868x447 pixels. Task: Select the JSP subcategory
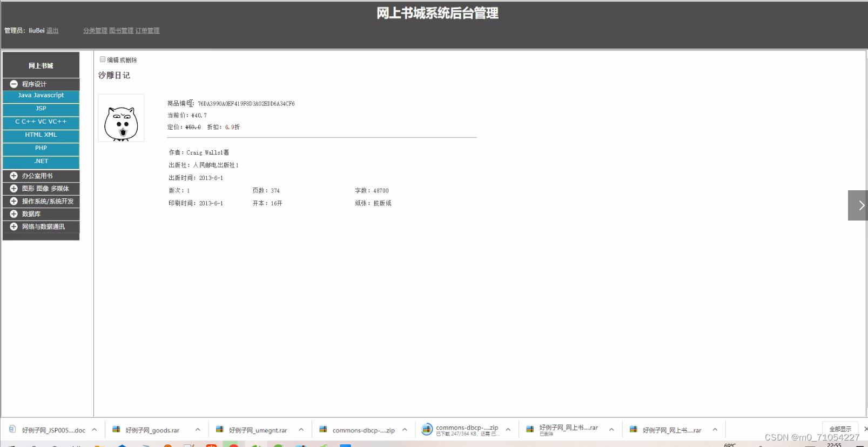41,109
